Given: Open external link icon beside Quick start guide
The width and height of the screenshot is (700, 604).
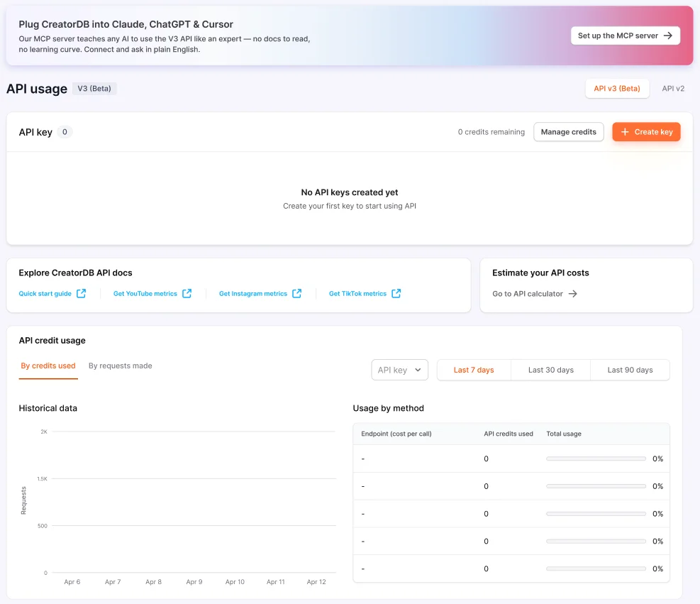Looking at the screenshot, I should pos(82,294).
